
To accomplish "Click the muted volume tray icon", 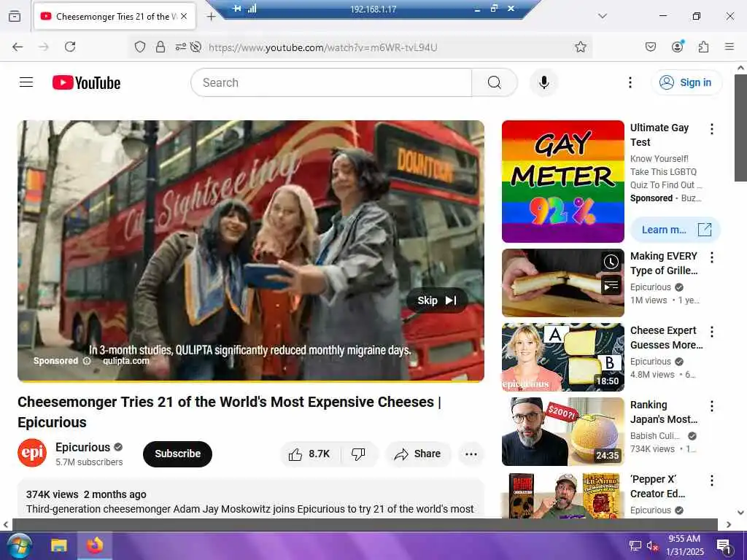I will pos(652,545).
